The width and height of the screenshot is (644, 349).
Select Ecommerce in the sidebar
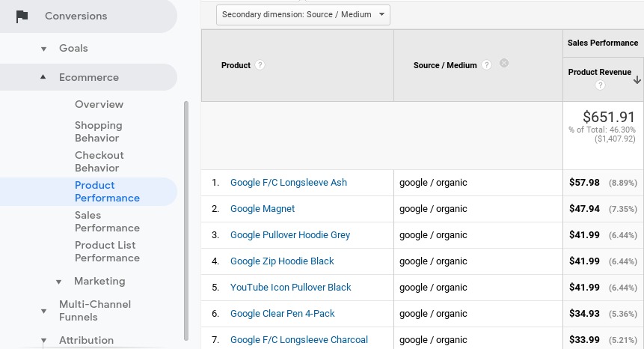89,77
